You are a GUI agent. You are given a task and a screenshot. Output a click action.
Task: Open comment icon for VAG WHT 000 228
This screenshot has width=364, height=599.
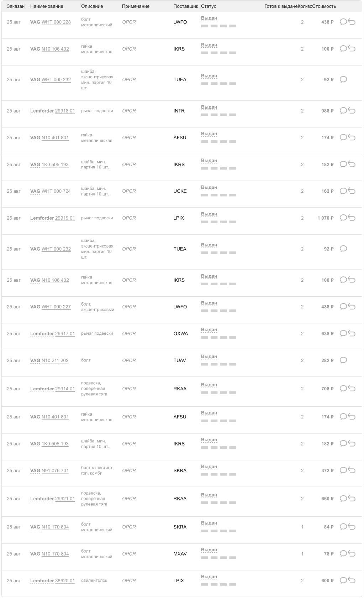[343, 22]
